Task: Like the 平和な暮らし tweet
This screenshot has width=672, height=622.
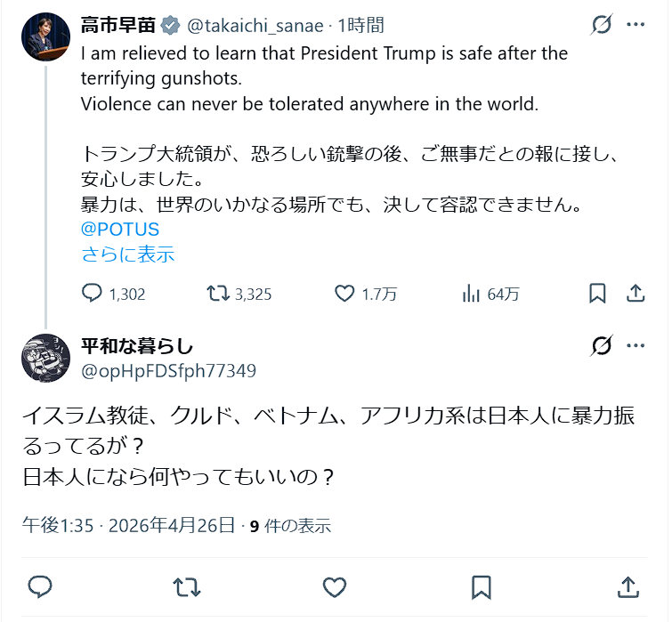Action: pyautogui.click(x=334, y=586)
